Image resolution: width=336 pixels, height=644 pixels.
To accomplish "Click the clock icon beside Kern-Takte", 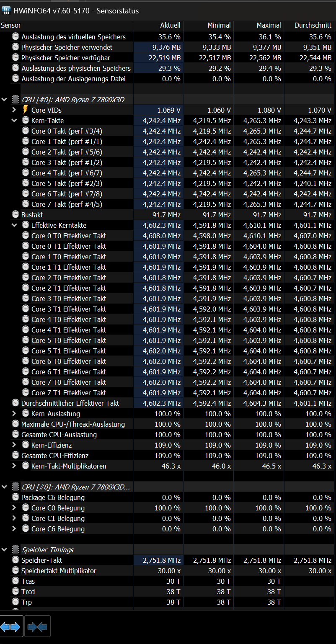I will coord(26,121).
